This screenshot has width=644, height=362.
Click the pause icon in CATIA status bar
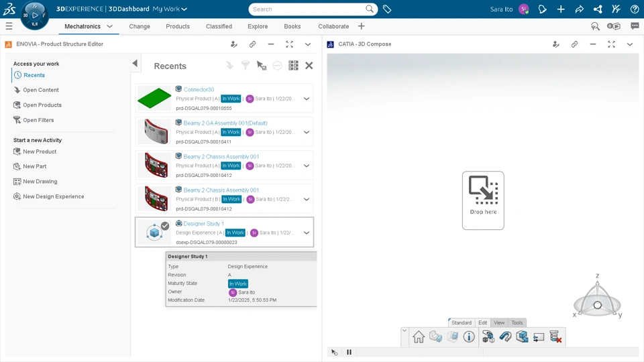click(x=349, y=352)
